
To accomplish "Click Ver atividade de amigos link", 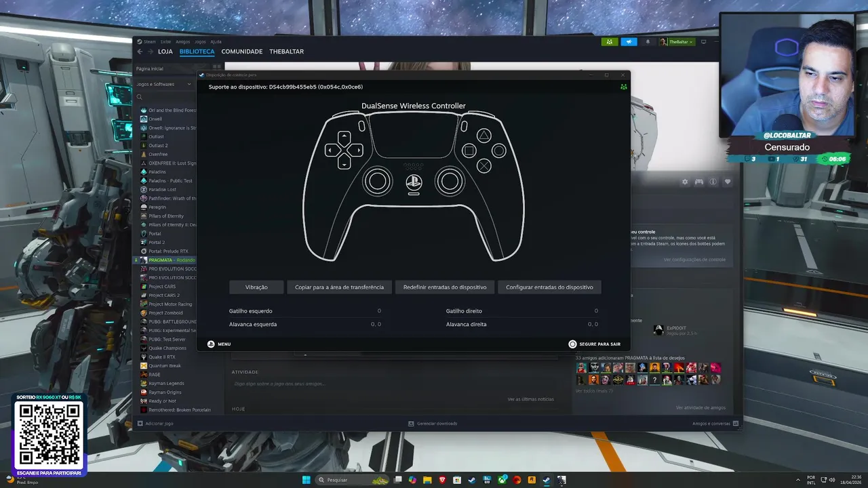I will pos(701,408).
